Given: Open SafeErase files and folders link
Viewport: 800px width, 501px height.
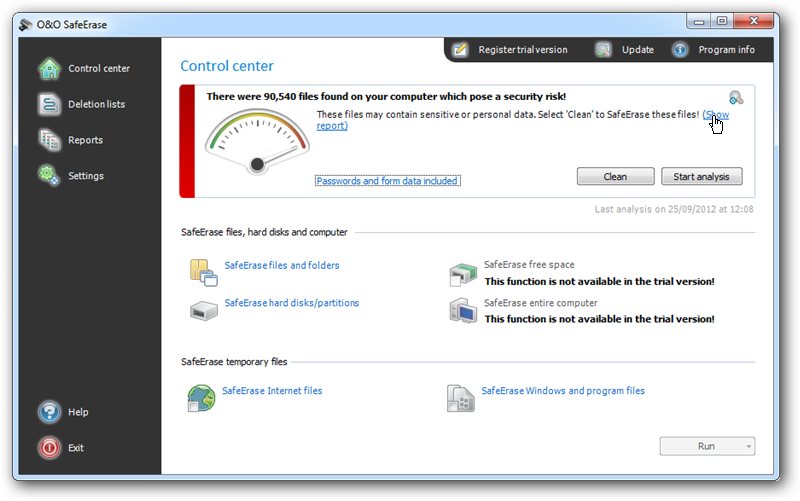Looking at the screenshot, I should [x=282, y=265].
